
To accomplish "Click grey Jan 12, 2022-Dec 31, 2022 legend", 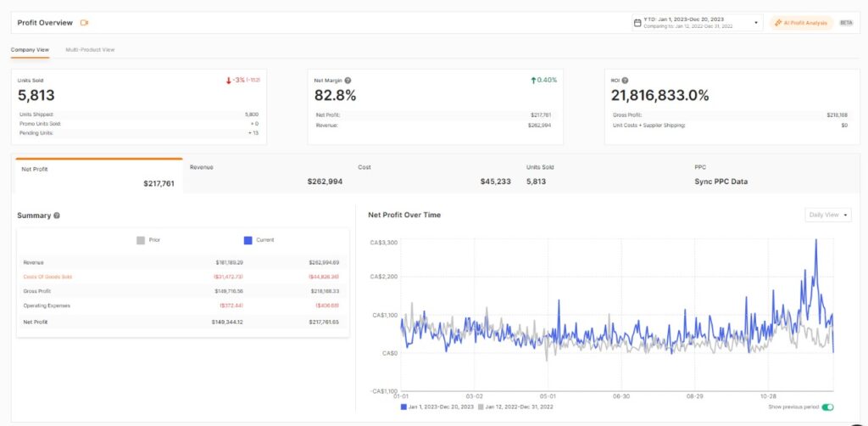I will tap(515, 407).
